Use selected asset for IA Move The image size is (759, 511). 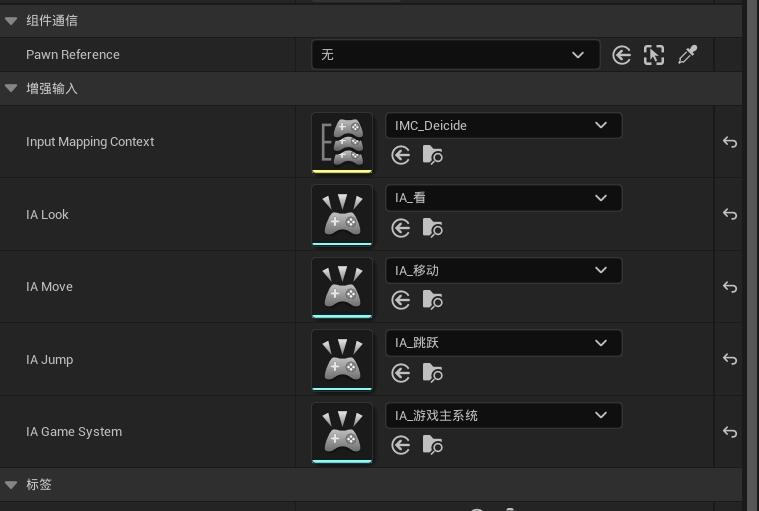coord(401,300)
